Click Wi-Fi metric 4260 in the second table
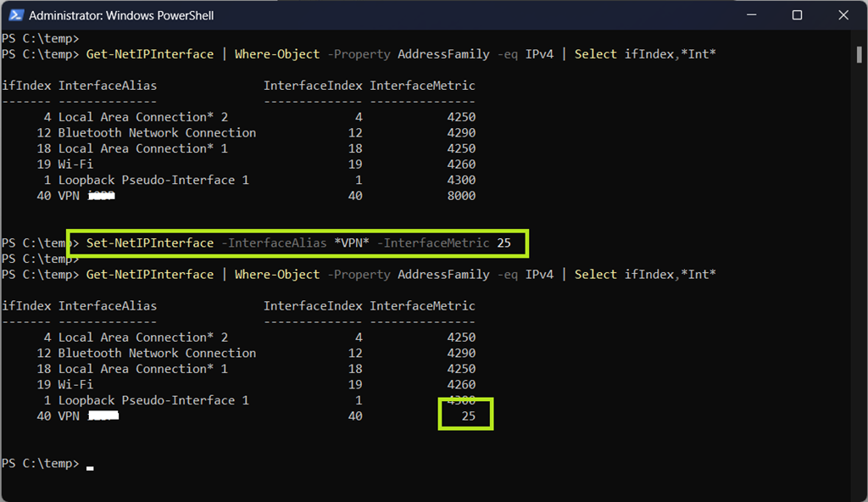The width and height of the screenshot is (868, 502). [x=461, y=385]
